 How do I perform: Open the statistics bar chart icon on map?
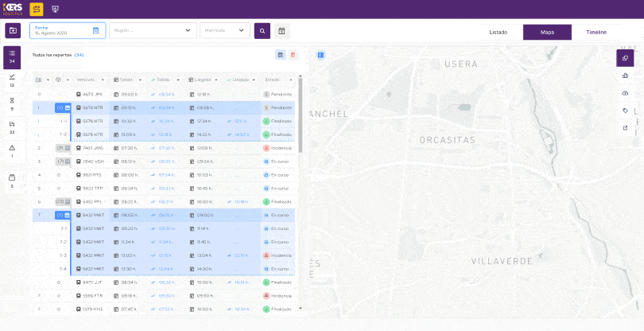tap(625, 76)
